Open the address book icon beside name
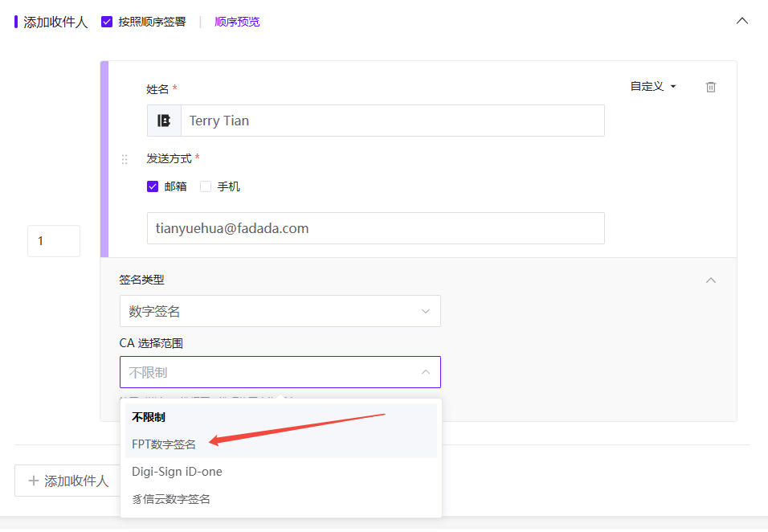768x532 pixels. (164, 121)
